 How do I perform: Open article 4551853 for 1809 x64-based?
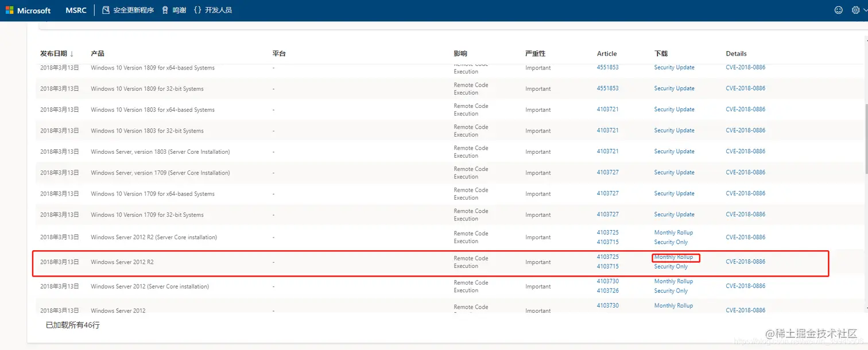pyautogui.click(x=608, y=67)
